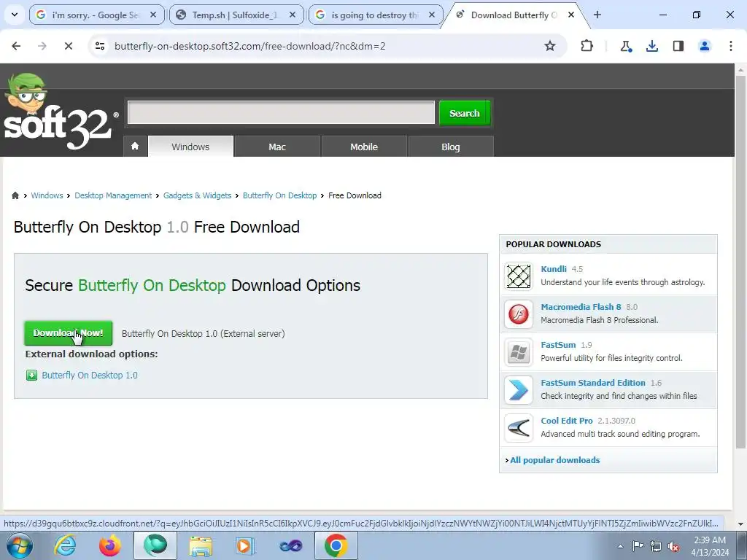Click the green download arrow icon
The image size is (747, 560).
31,376
